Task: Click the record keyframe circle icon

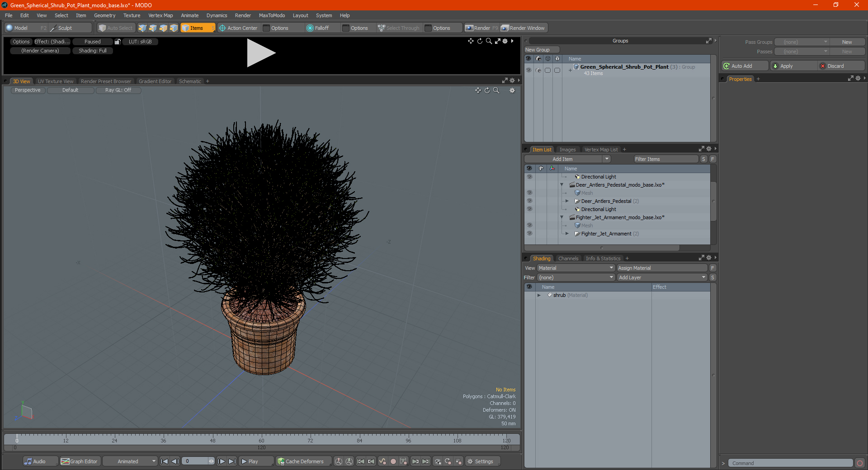Action: click(x=393, y=461)
